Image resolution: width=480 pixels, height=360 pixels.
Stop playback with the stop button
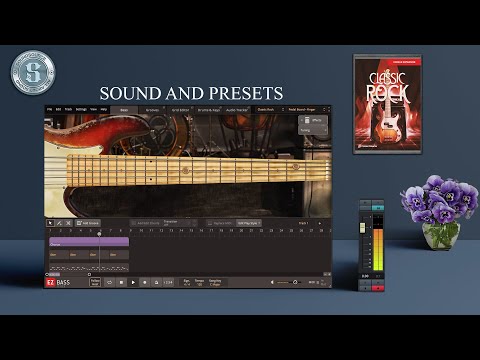tap(121, 282)
